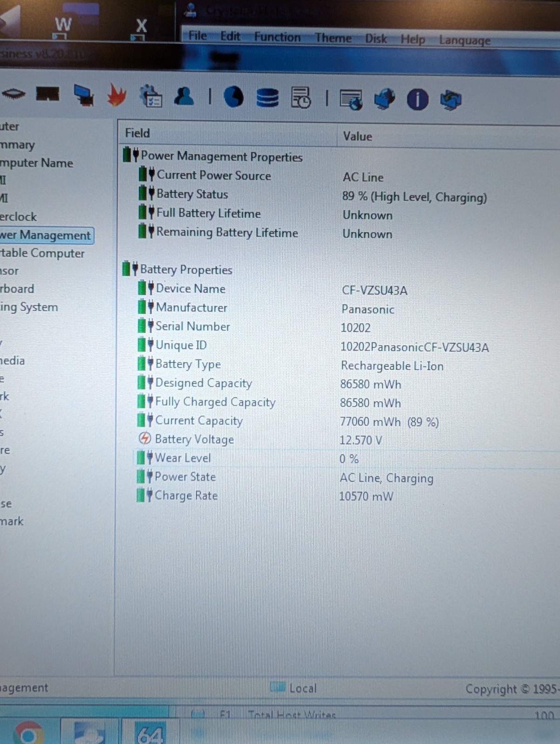Click the blue monitors toolbar icon
The image size is (560, 744).
click(x=84, y=95)
